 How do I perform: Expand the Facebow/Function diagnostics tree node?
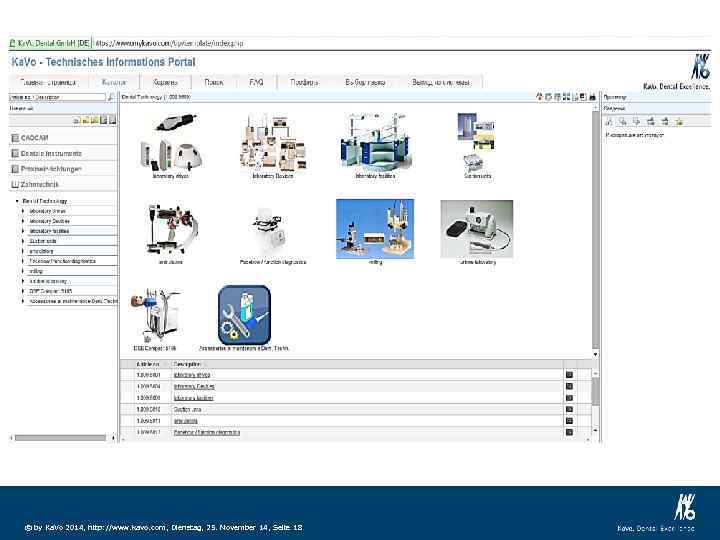[x=23, y=261]
